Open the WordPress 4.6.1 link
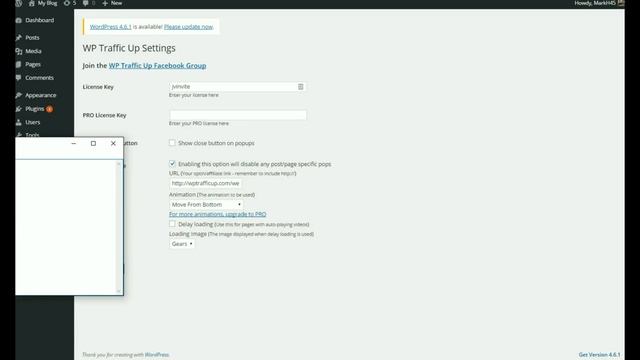This screenshot has width=640, height=360. pyautogui.click(x=111, y=27)
